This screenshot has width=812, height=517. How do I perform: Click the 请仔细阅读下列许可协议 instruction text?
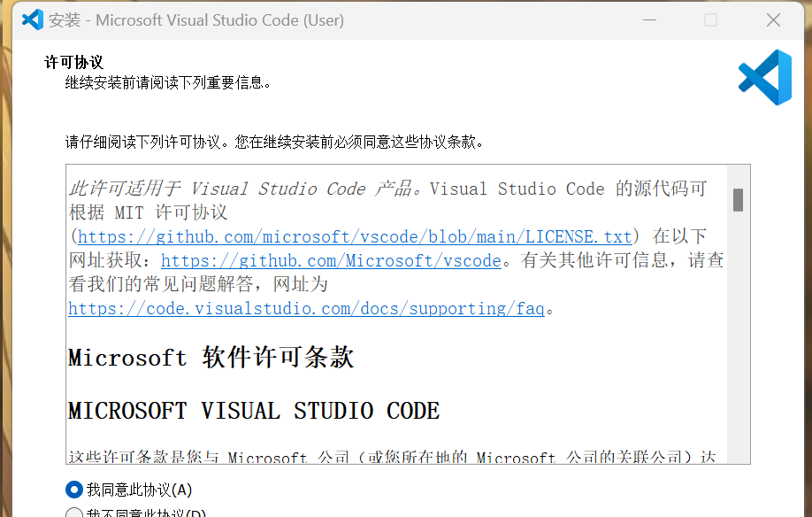coord(274,142)
